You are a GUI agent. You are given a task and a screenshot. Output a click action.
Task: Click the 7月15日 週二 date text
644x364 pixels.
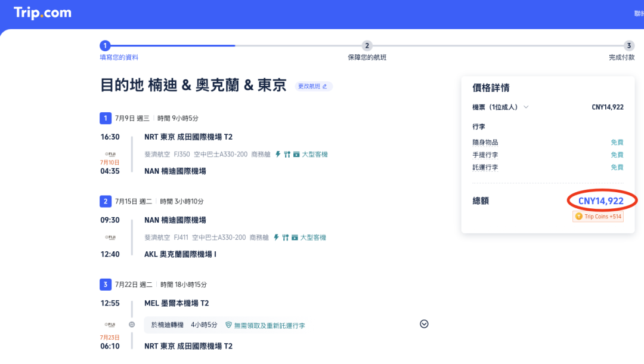(x=134, y=202)
